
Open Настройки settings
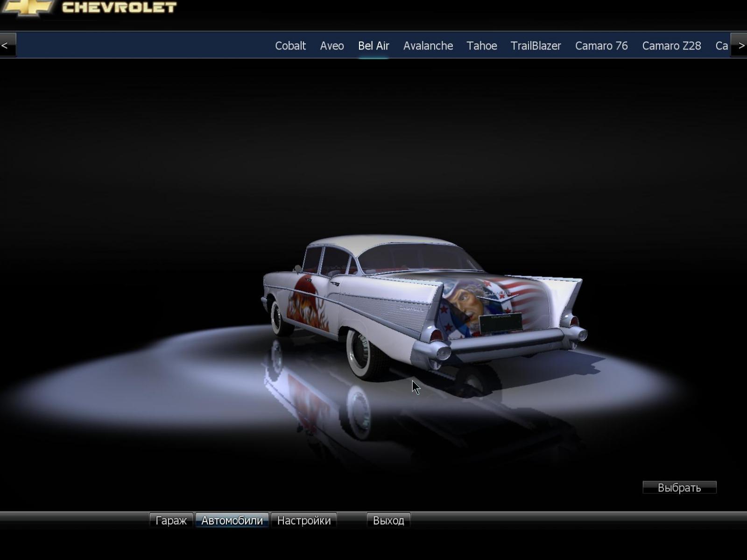coord(303,520)
